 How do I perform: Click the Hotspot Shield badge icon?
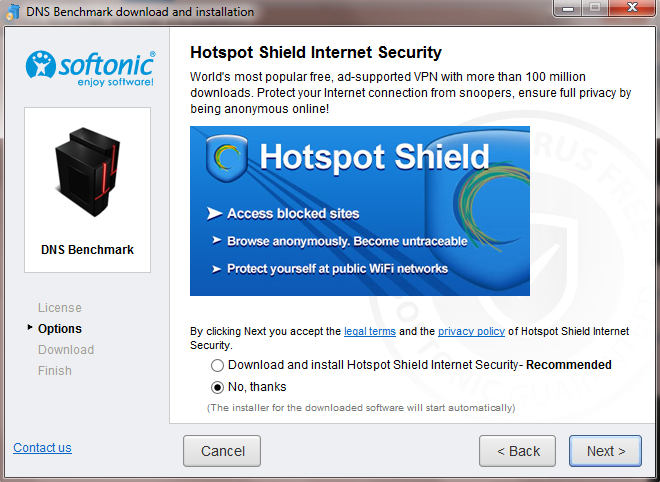(226, 159)
